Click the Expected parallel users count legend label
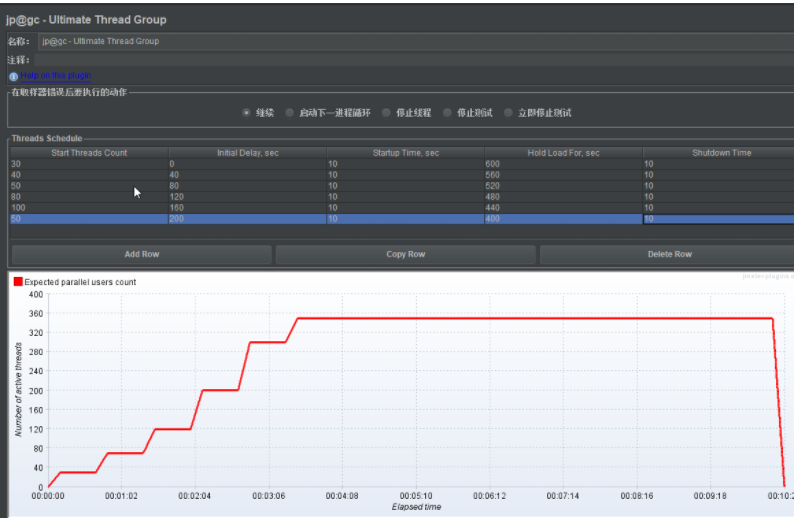The image size is (797, 523). tap(80, 282)
